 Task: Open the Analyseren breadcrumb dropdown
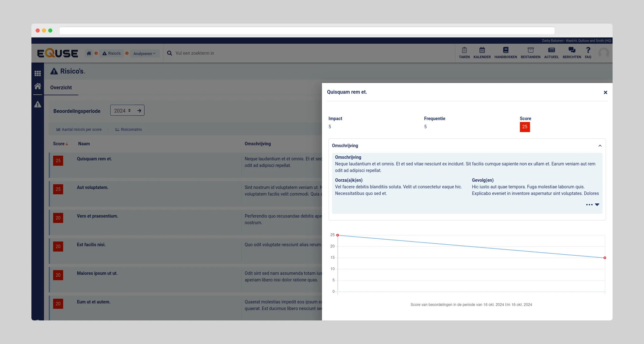(145, 53)
